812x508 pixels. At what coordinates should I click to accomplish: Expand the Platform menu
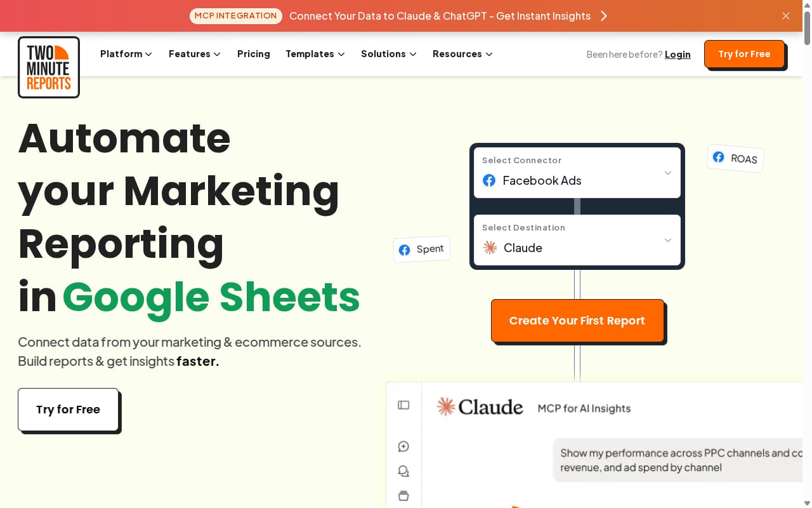126,54
